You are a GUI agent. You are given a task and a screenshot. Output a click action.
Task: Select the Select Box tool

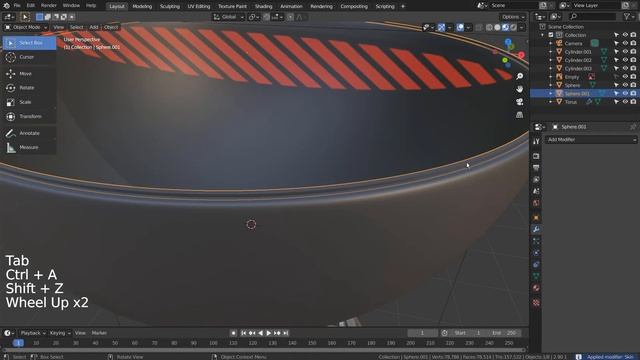pos(29,43)
